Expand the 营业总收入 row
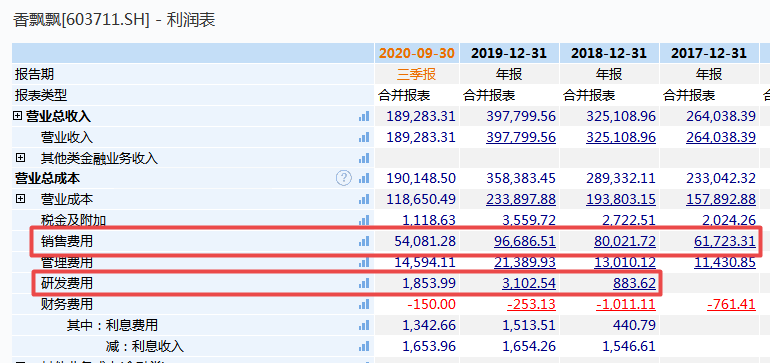 pos(18,116)
